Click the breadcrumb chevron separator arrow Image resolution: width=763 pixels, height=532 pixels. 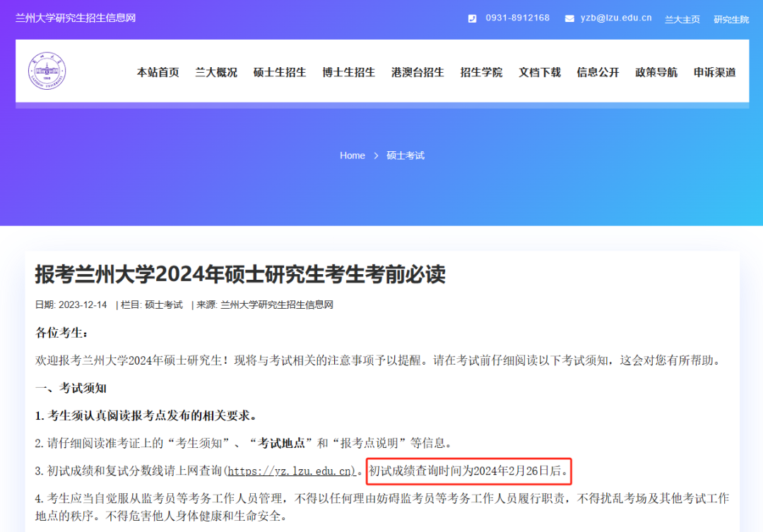click(x=376, y=155)
